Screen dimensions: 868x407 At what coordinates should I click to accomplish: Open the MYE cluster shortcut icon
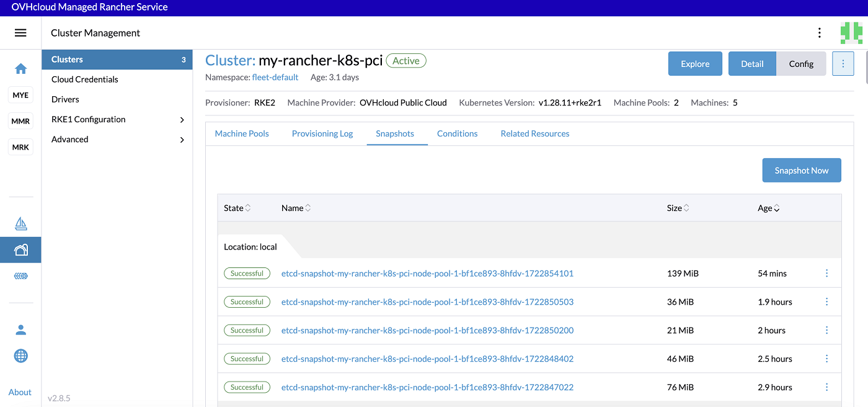(x=20, y=95)
